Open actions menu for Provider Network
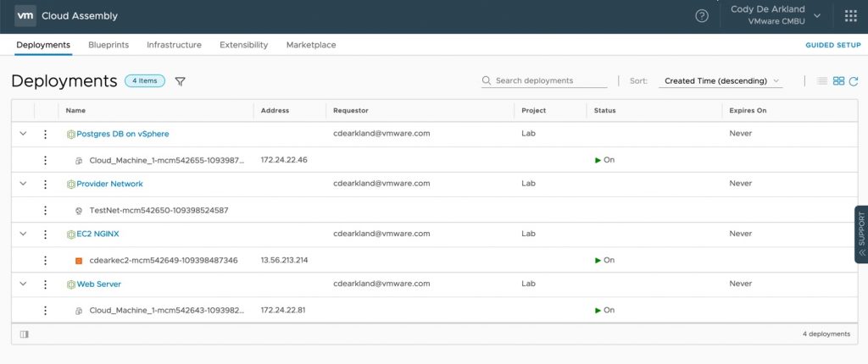The width and height of the screenshot is (868, 364). click(46, 185)
